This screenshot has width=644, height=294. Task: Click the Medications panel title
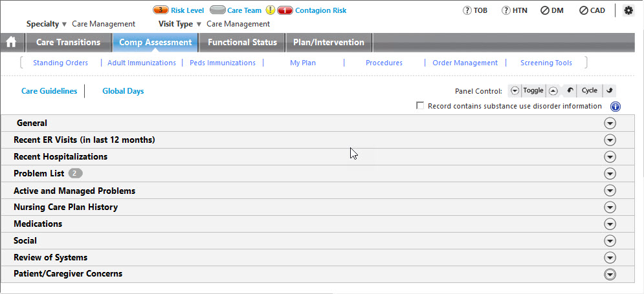(38, 224)
